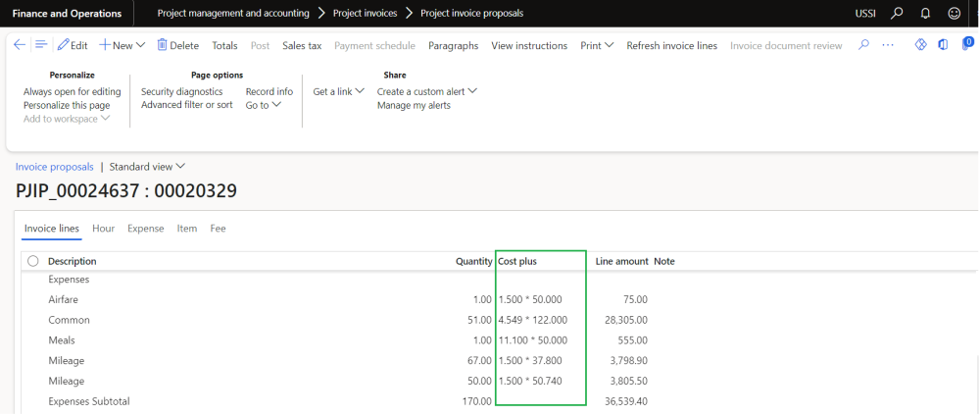This screenshot has width=980, height=415.
Task: Expand the Standard view selector
Action: tap(147, 167)
